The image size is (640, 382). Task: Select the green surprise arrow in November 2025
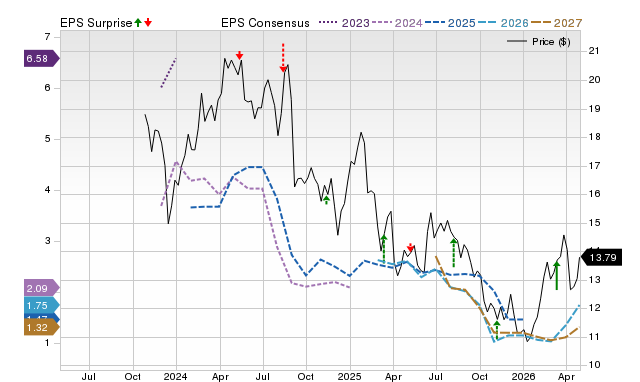click(x=497, y=330)
